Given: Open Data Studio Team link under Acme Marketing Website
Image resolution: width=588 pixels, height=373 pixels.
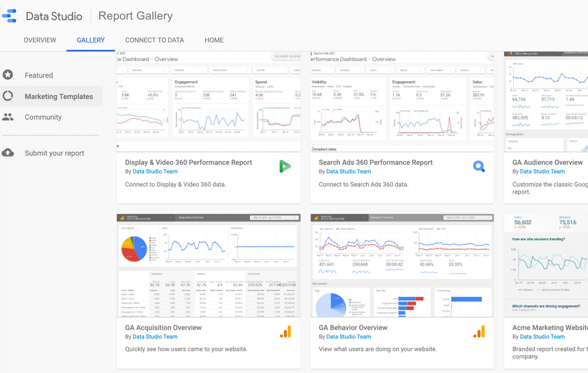Looking at the screenshot, I should pyautogui.click(x=542, y=337).
